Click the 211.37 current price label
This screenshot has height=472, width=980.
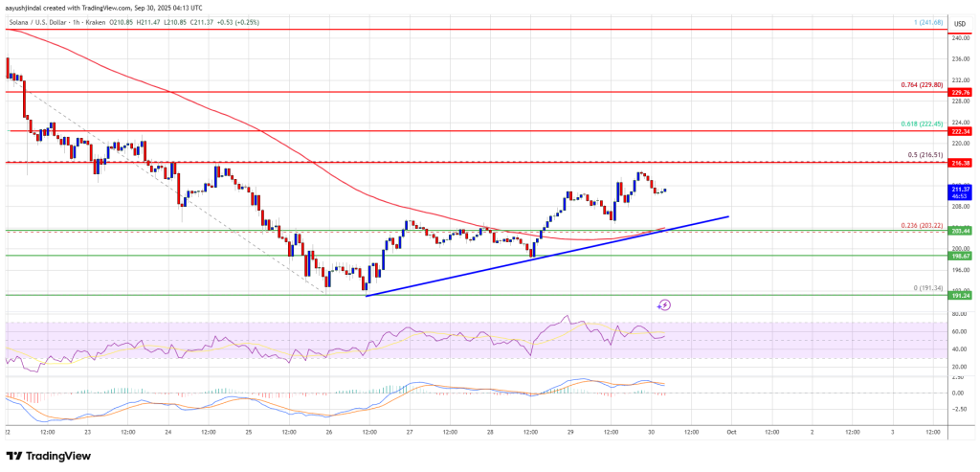point(959,191)
